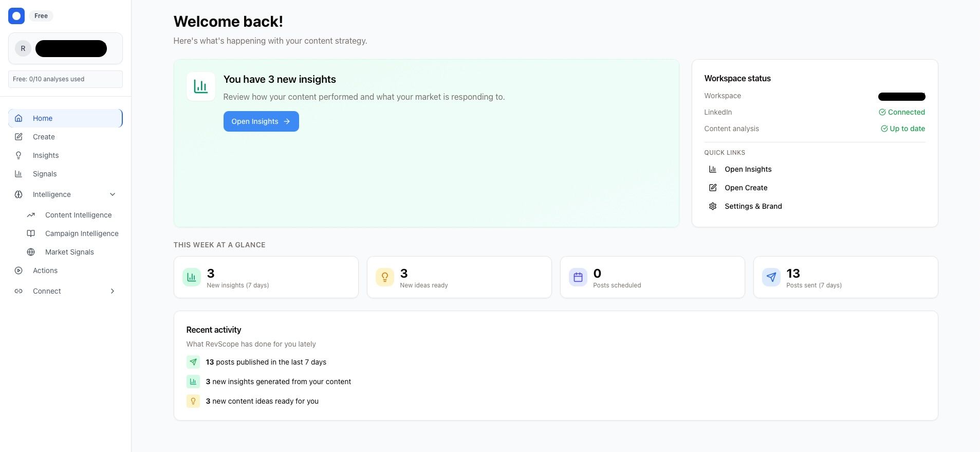Image resolution: width=980 pixels, height=452 pixels.
Task: Click the Content Intelligence trend icon
Action: click(31, 215)
